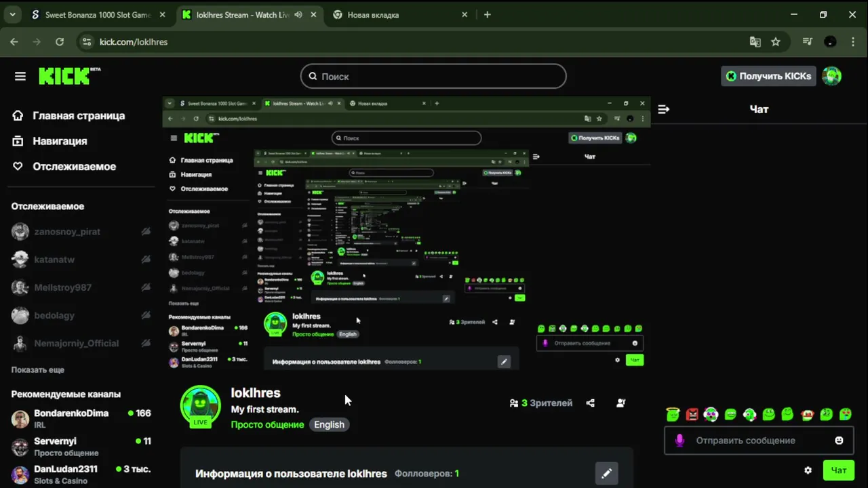Click the search magnifier icon
This screenshot has height=488, width=868.
313,77
